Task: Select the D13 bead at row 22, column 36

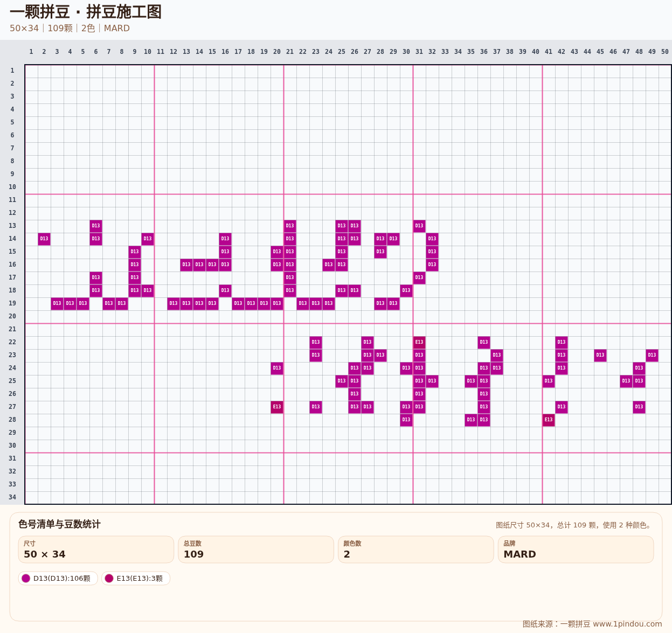Action: click(484, 342)
